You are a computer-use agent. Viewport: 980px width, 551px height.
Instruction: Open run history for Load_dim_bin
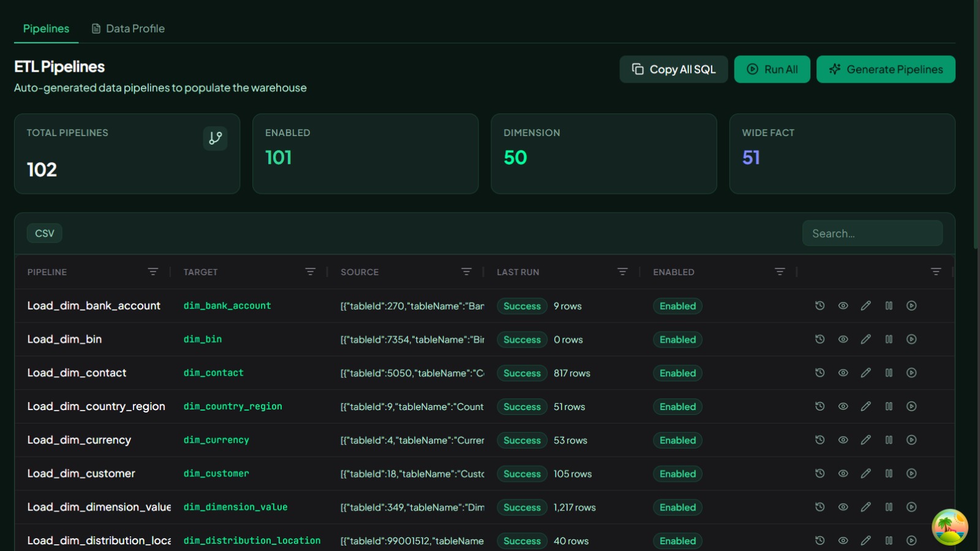coord(820,340)
